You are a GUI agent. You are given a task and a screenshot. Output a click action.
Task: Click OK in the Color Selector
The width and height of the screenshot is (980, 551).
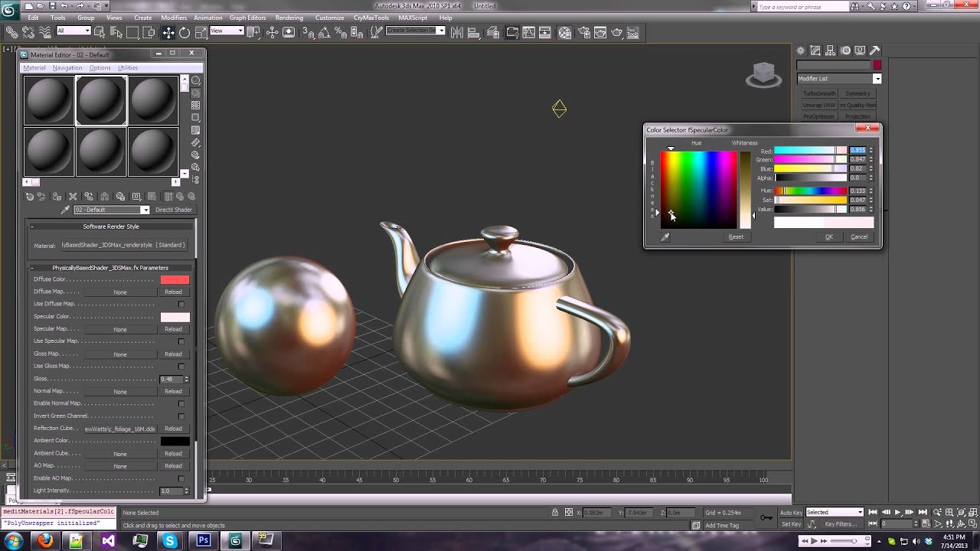point(828,237)
